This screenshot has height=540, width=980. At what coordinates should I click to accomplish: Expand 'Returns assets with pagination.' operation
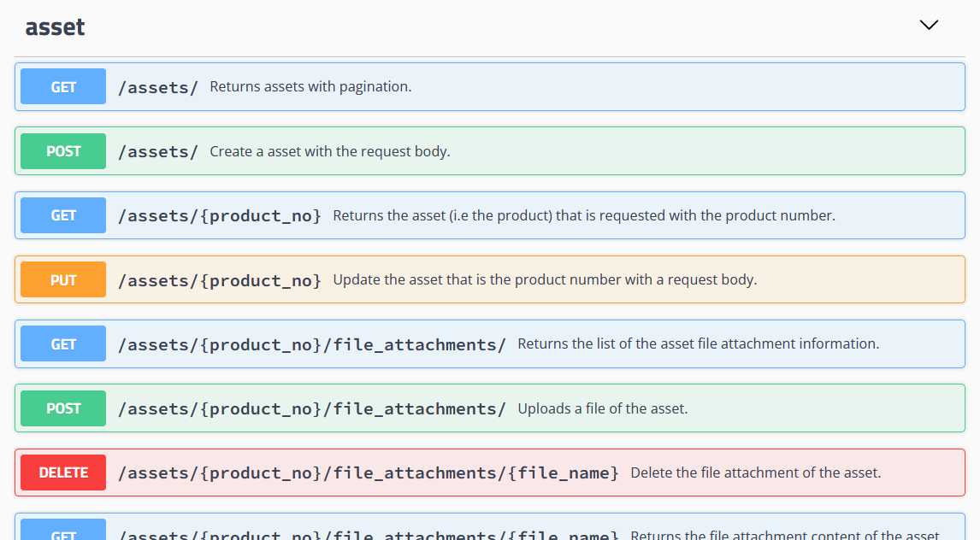(310, 87)
